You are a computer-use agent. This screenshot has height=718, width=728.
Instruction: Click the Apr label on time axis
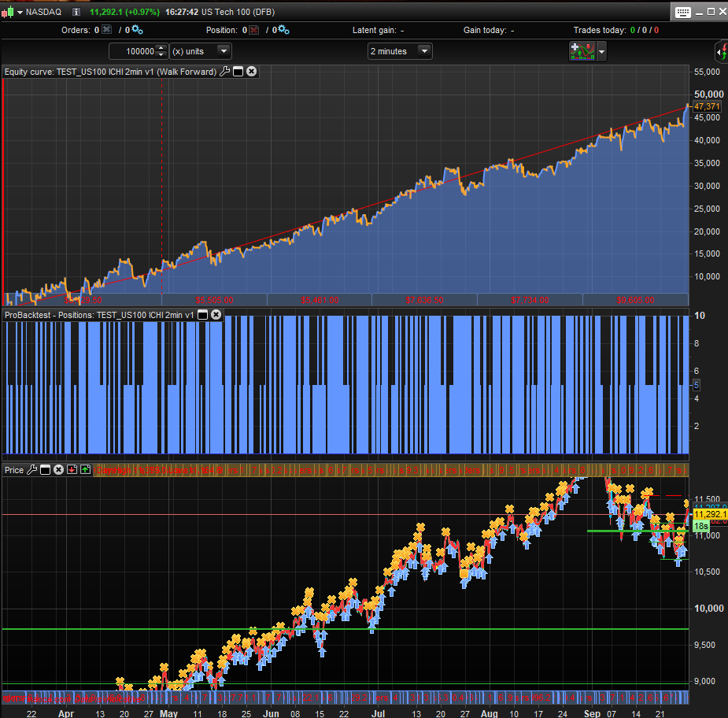point(66,713)
